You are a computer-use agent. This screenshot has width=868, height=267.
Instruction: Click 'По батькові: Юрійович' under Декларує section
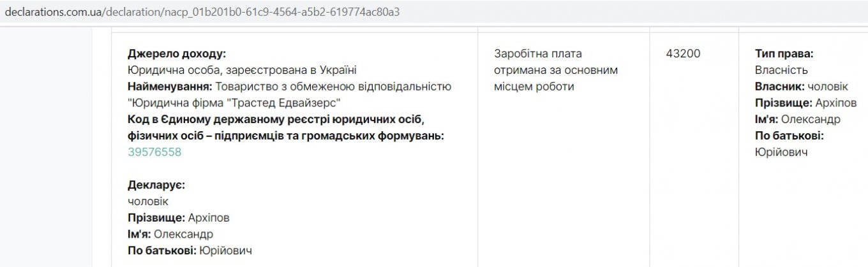190,250
